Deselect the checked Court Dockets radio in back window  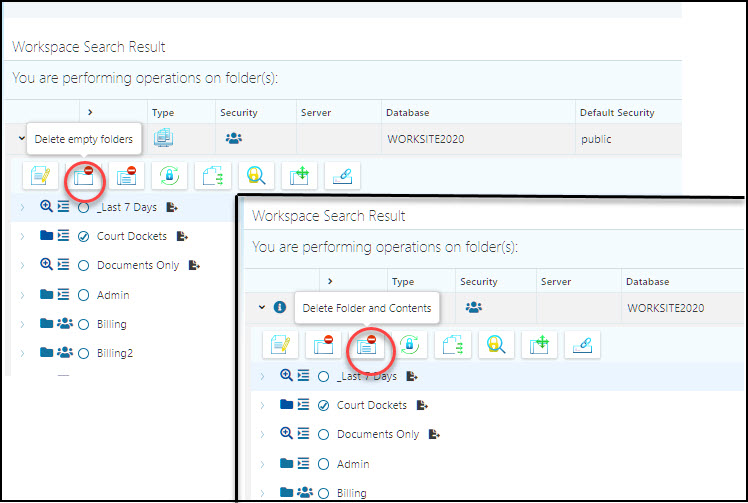(x=83, y=237)
